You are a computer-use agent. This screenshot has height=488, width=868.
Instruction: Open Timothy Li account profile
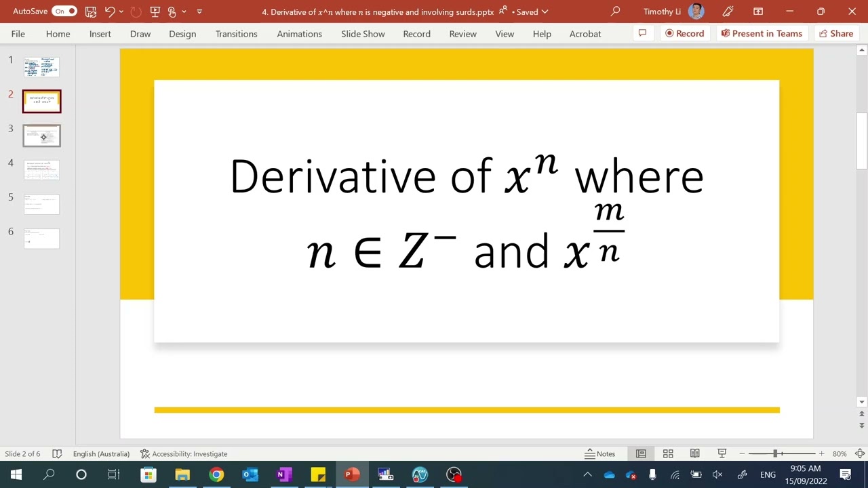point(673,12)
